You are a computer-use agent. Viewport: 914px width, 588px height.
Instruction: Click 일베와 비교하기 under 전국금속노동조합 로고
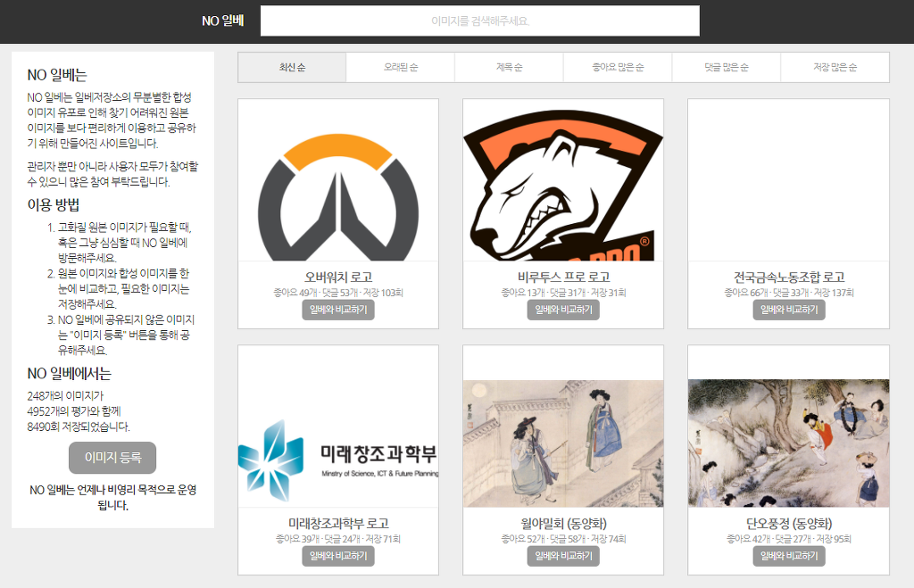click(x=789, y=310)
